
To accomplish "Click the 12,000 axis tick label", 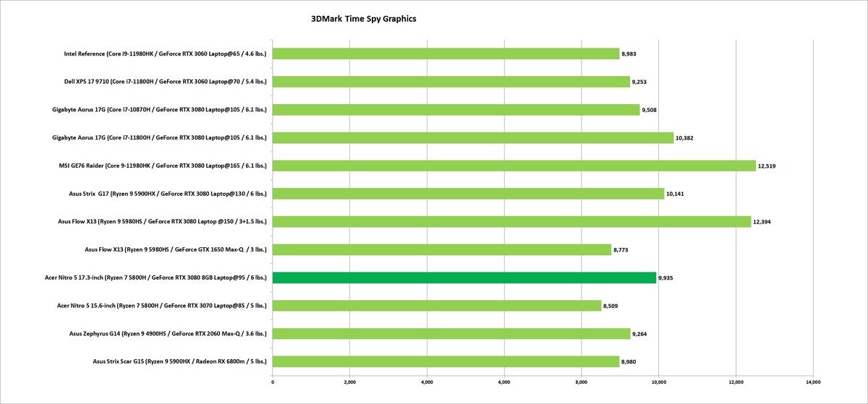I will coord(736,382).
